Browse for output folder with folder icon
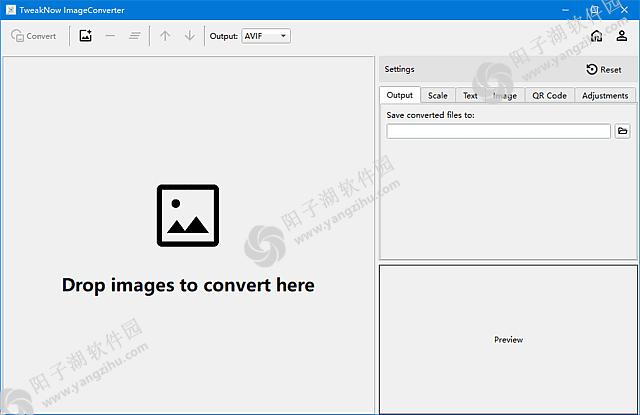This screenshot has width=640, height=415. click(x=622, y=131)
